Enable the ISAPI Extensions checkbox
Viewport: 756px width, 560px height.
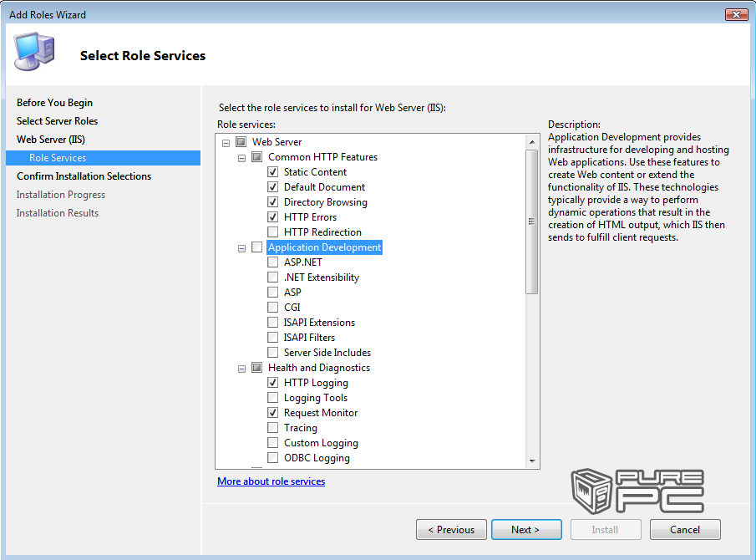273,322
